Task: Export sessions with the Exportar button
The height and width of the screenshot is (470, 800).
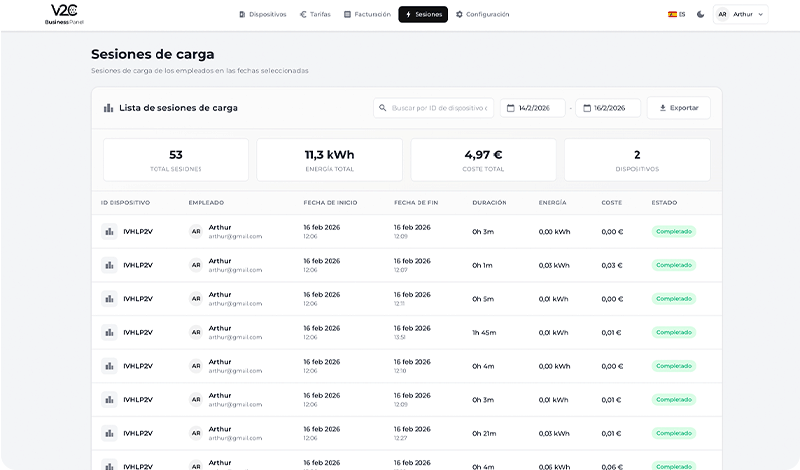Action: [679, 108]
